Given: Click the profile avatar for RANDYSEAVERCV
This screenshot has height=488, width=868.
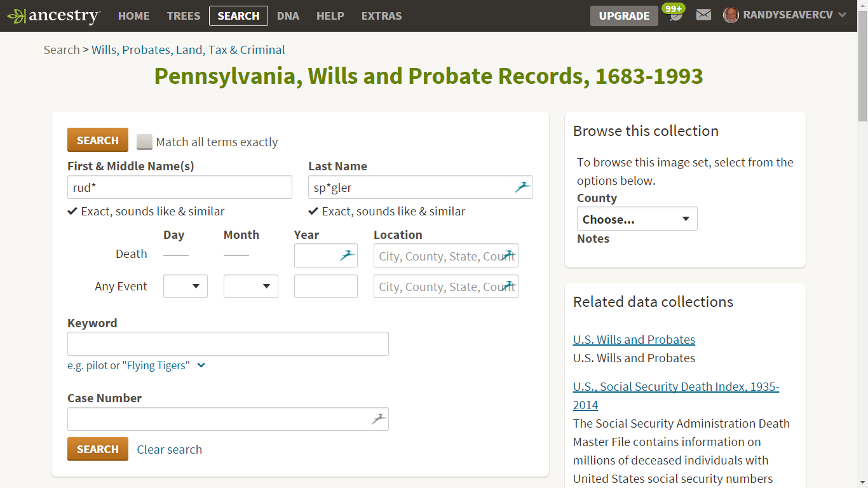Looking at the screenshot, I should [x=731, y=14].
